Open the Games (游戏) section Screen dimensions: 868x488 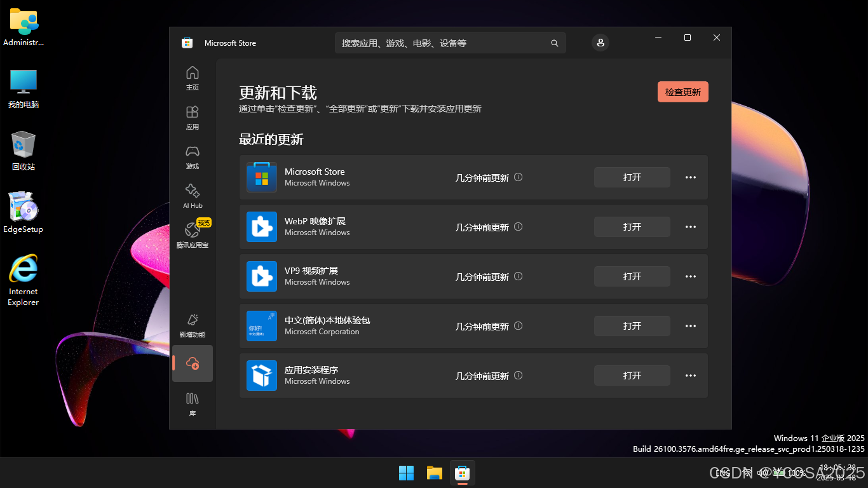[x=193, y=157]
